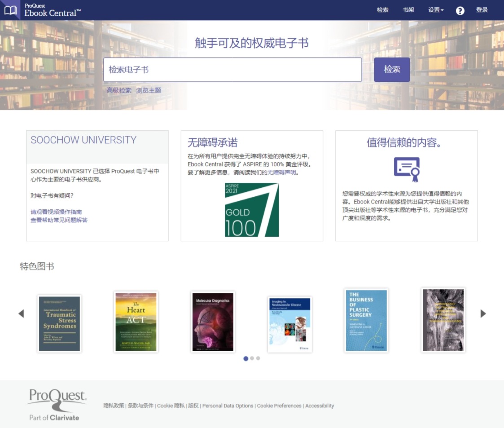This screenshot has width=504, height=428.
Task: Click the ASPIRE 2021 GOLD 100 badge
Action: pos(252,209)
